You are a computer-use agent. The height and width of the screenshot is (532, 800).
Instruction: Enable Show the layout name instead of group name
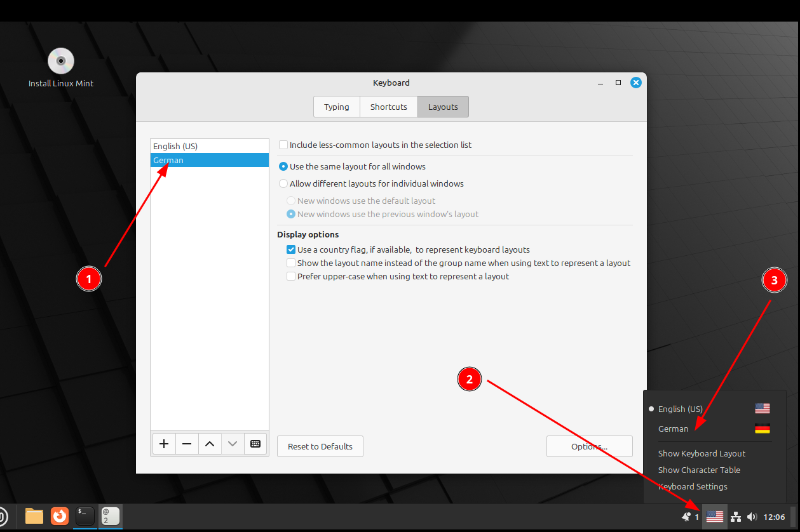click(291, 263)
